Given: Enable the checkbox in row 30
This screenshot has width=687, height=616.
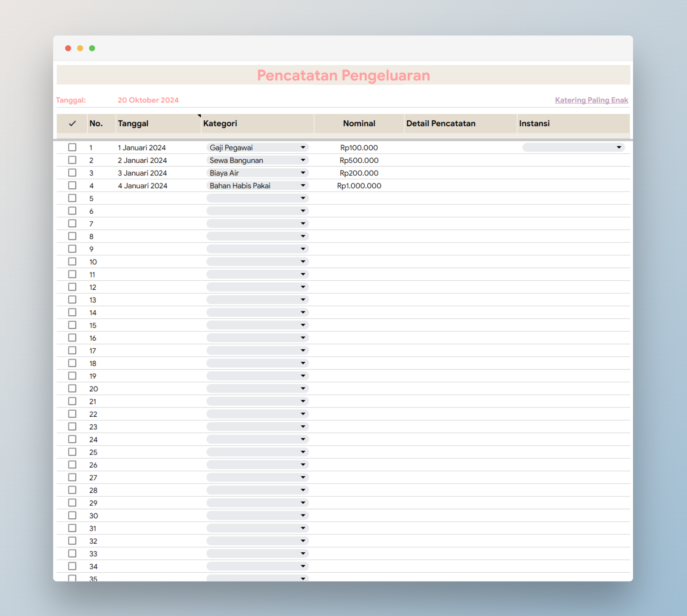Looking at the screenshot, I should click(72, 515).
